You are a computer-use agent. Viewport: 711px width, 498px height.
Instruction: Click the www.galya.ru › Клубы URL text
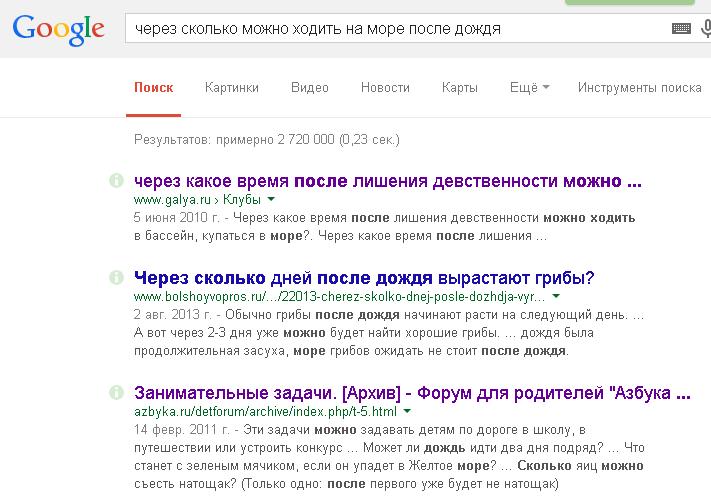pos(197,200)
